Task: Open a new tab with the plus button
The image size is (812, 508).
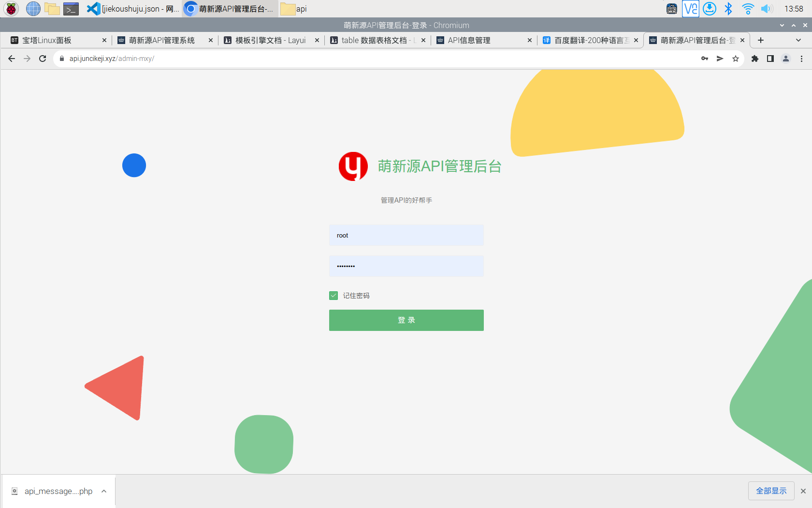Action: [x=760, y=40]
